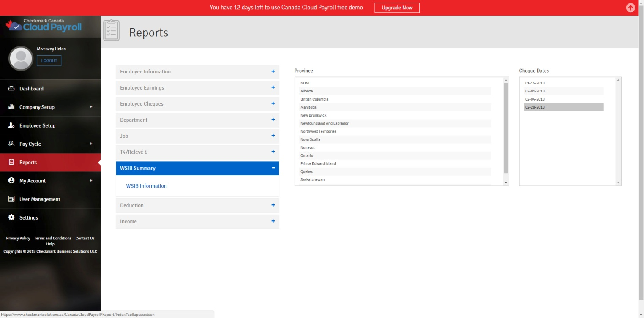This screenshot has width=644, height=318.
Task: Click the User Management icon
Action: click(x=11, y=199)
